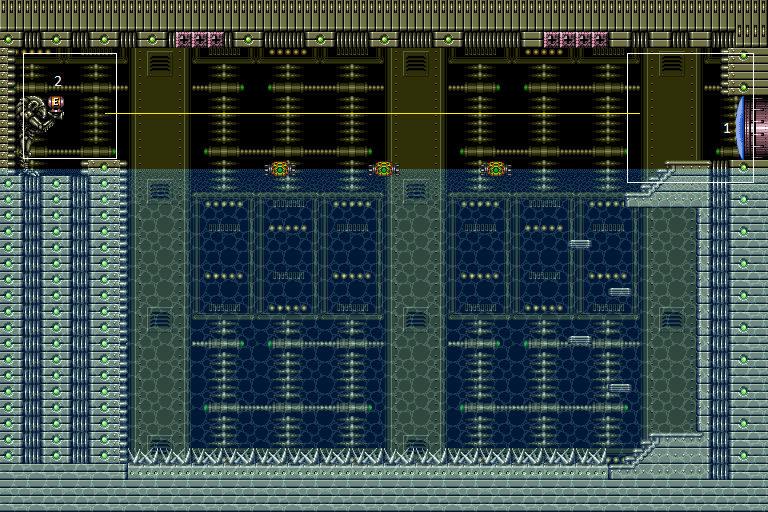Click the vent grille on right upper pillar
The image size is (768, 512).
pyautogui.click(x=672, y=63)
